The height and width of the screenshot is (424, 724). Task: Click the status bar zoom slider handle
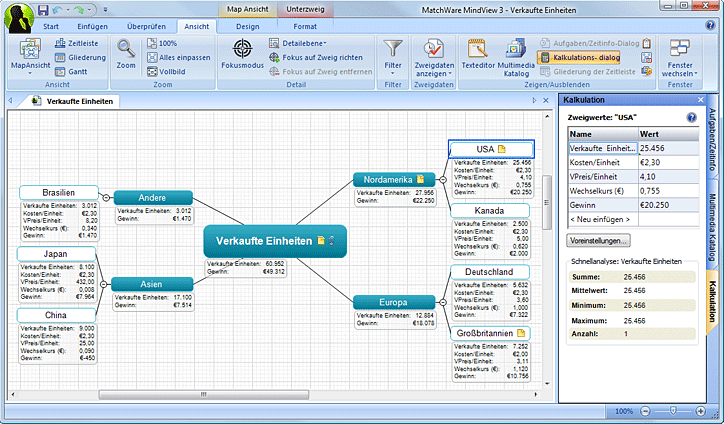[673, 411]
